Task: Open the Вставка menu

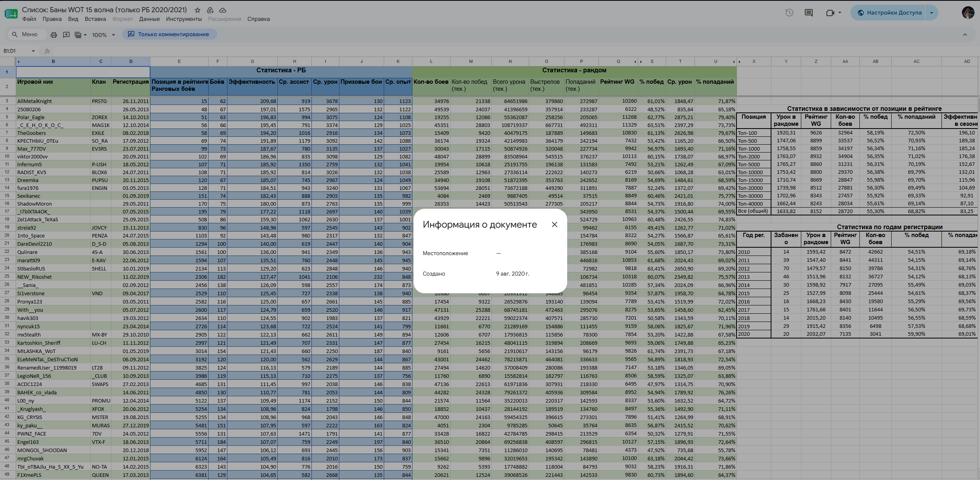Action: (95, 19)
